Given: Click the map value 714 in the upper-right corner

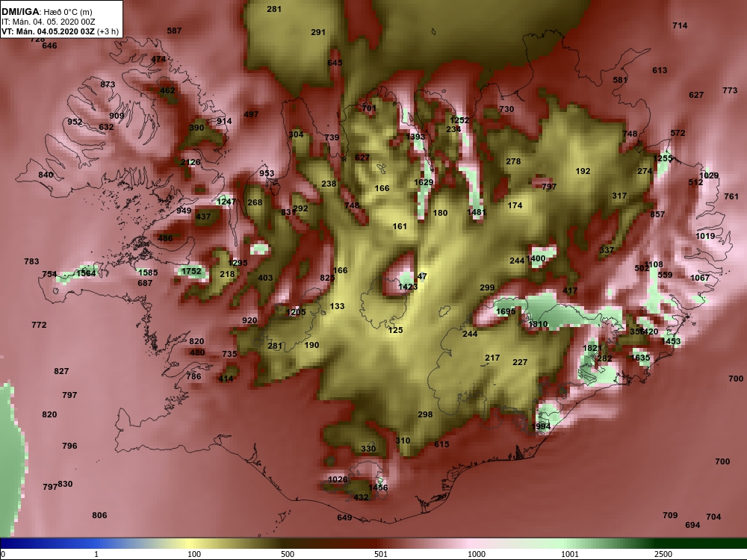Looking at the screenshot, I should pos(680,25).
